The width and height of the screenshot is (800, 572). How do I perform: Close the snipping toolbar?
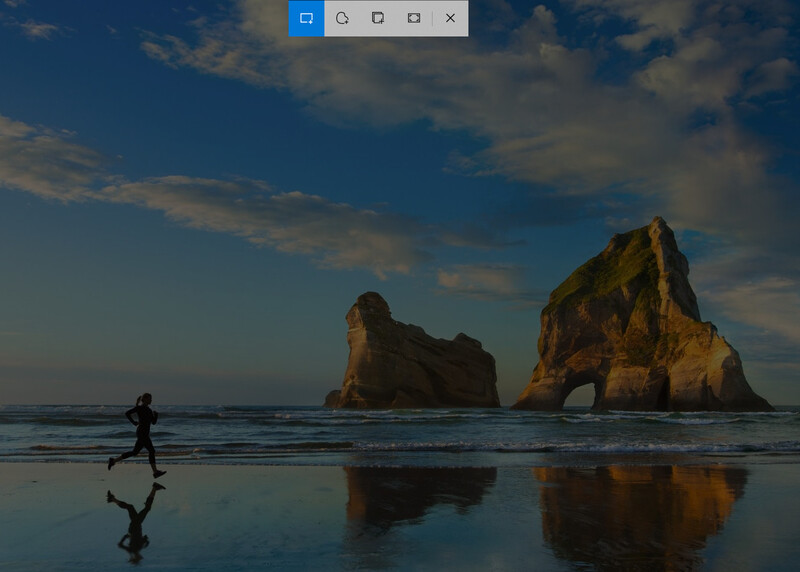tap(450, 18)
